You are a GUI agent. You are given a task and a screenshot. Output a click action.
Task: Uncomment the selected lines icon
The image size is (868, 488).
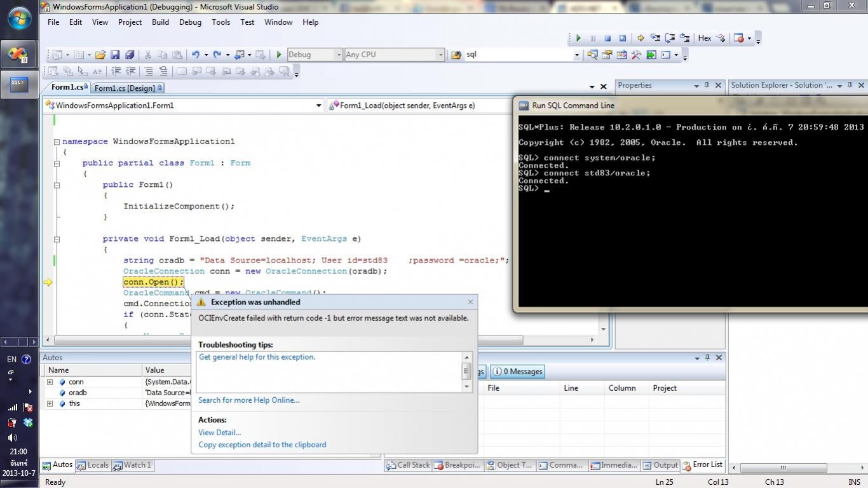click(163, 71)
